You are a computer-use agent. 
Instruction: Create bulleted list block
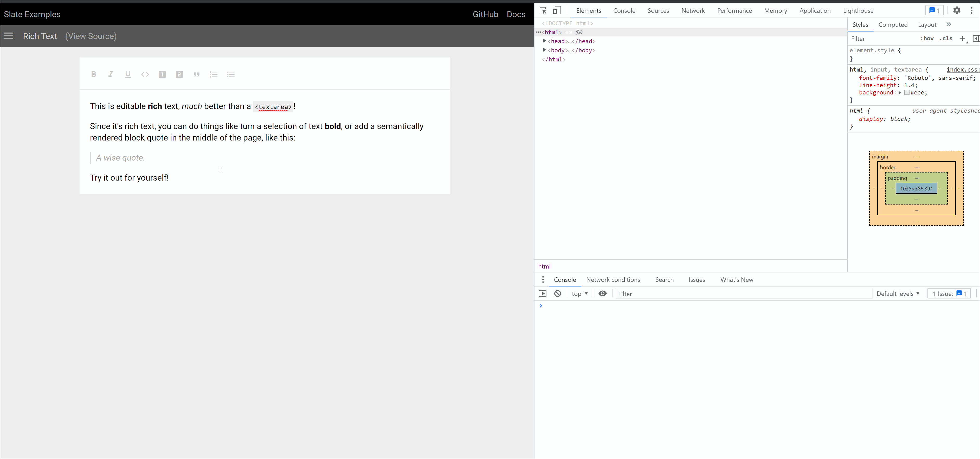coord(231,74)
